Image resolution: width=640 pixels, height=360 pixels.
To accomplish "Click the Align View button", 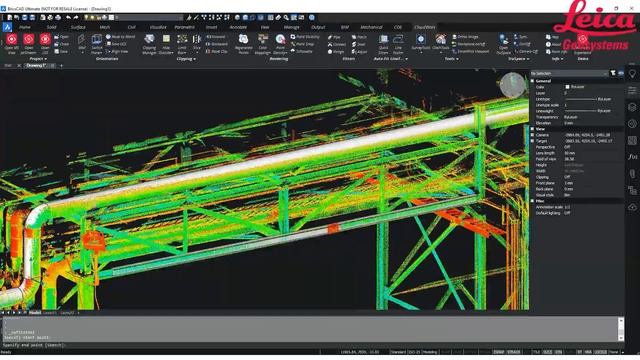I will (x=117, y=51).
